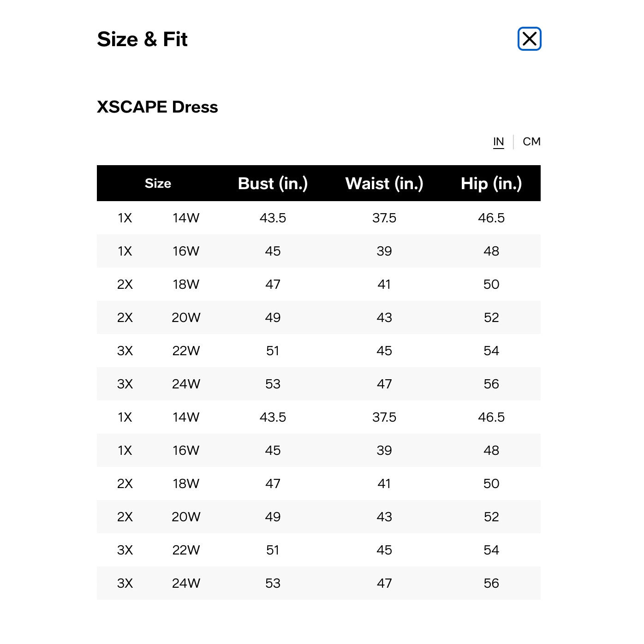Click waist value 47 in last row
The height and width of the screenshot is (644, 644).
point(384,583)
